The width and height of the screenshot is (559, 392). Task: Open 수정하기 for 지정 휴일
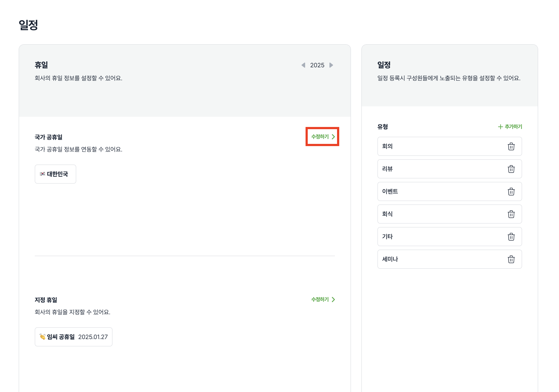coord(322,300)
